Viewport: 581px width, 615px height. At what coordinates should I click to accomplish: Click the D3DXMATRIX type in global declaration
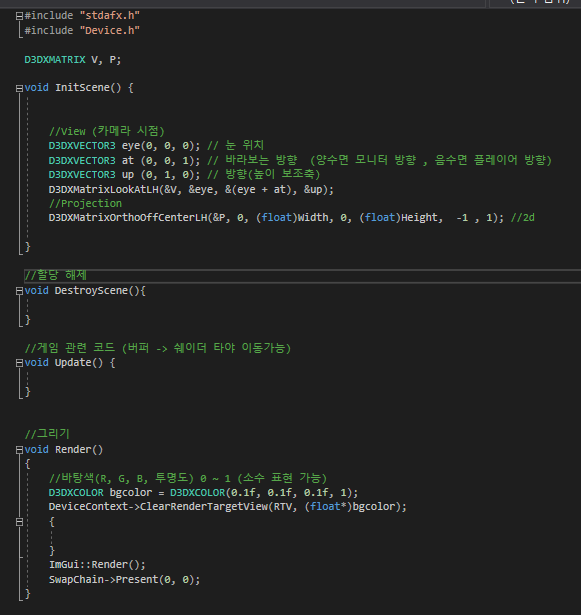[x=55, y=60]
